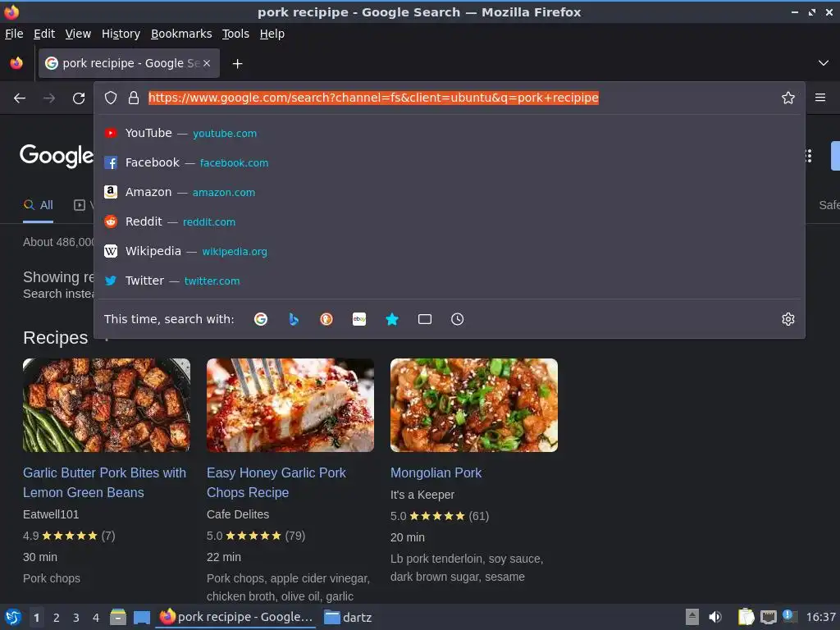Open the Firefox hamburger application menu
This screenshot has height=630, width=840.
(x=820, y=98)
